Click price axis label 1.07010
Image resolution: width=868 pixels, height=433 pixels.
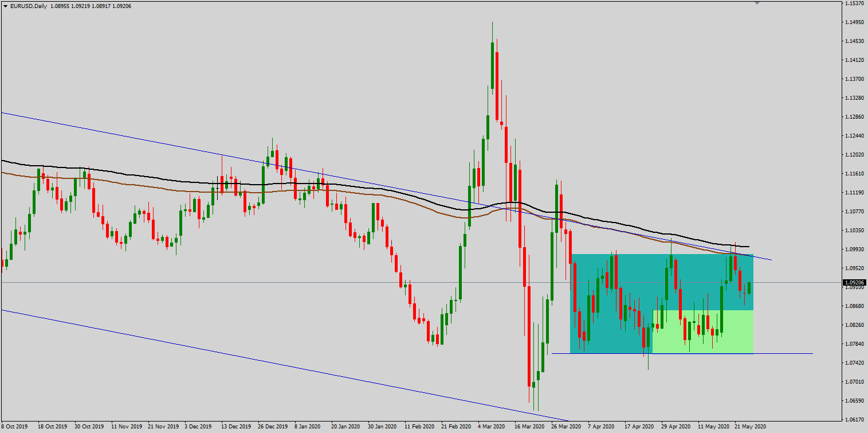tap(854, 382)
